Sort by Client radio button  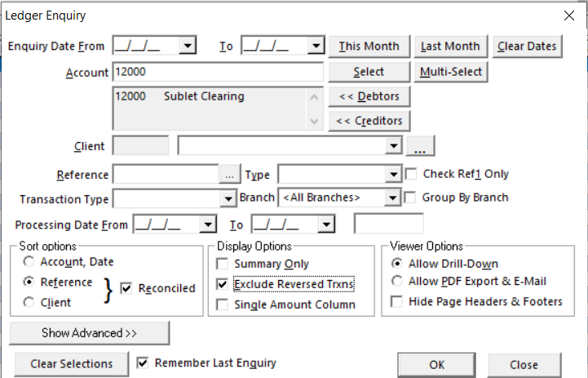[30, 303]
